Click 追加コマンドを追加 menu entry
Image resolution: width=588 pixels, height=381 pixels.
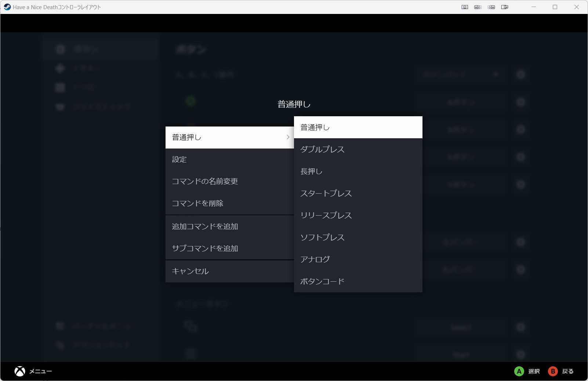(x=229, y=227)
